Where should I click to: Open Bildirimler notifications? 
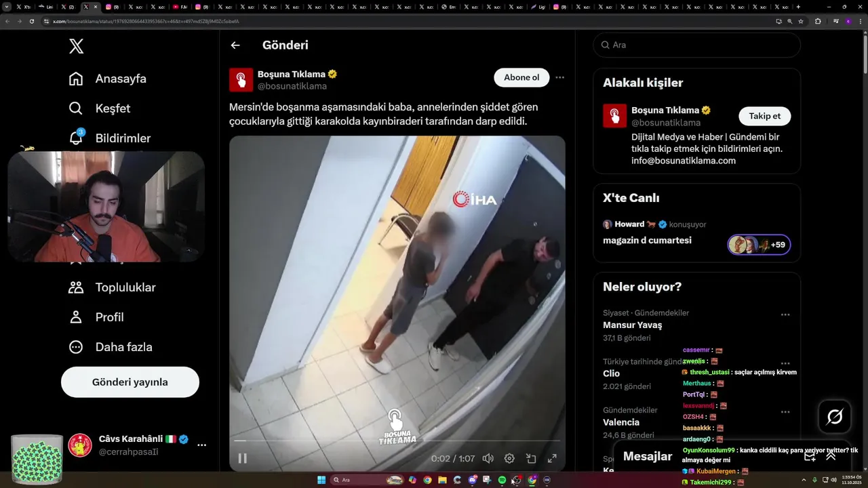(110, 138)
